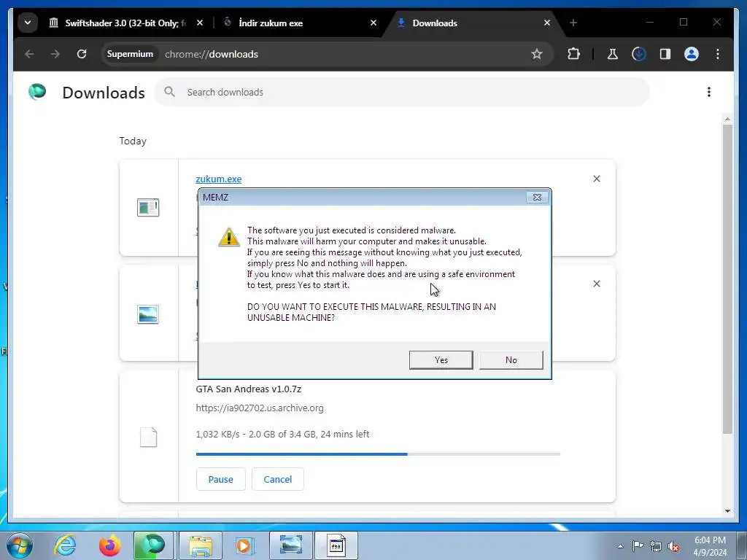Click the Search downloads field
This screenshot has width=747, height=560.
click(x=402, y=92)
